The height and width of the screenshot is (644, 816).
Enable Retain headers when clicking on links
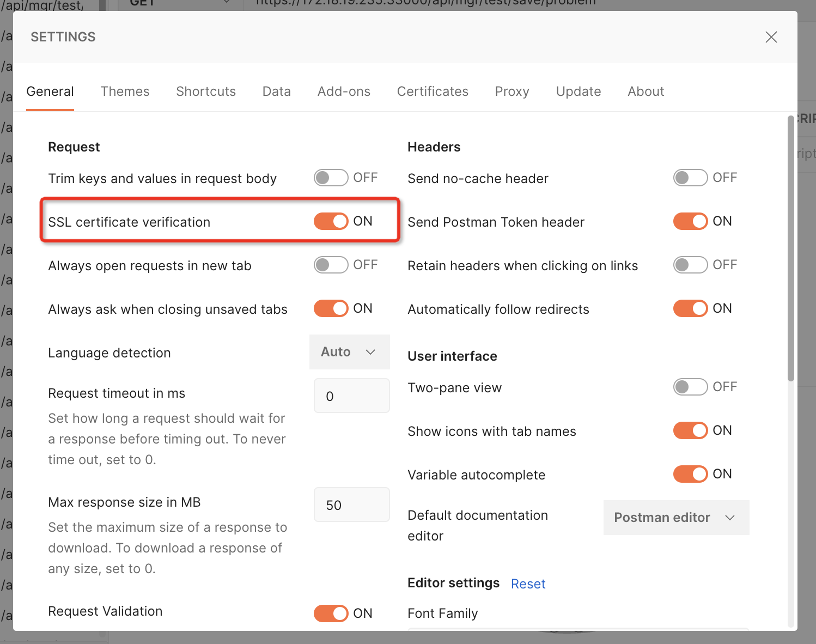[690, 265]
